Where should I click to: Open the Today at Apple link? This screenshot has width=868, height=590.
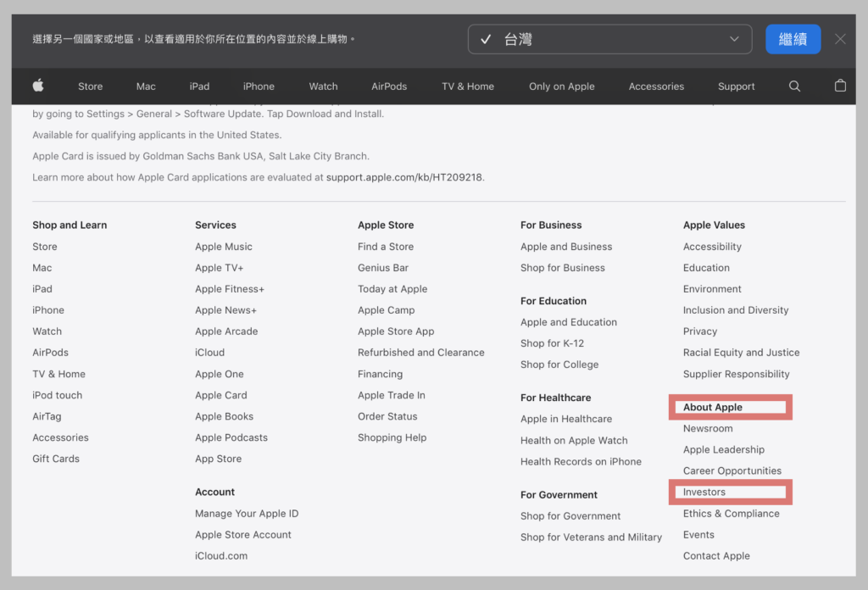392,289
